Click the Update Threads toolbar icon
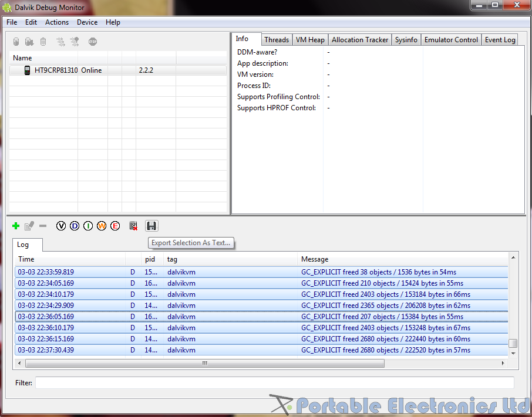This screenshot has width=532, height=417. tap(60, 42)
